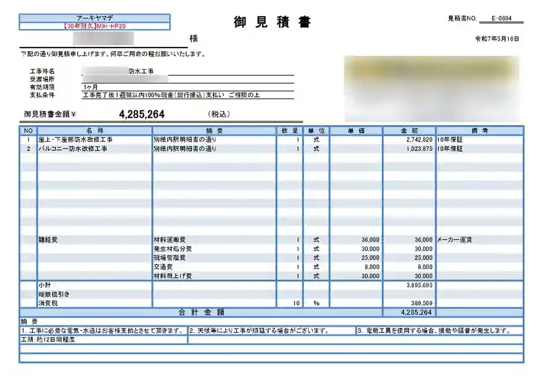Click the 工事件名 label
The width and height of the screenshot is (555, 392).
(42, 71)
